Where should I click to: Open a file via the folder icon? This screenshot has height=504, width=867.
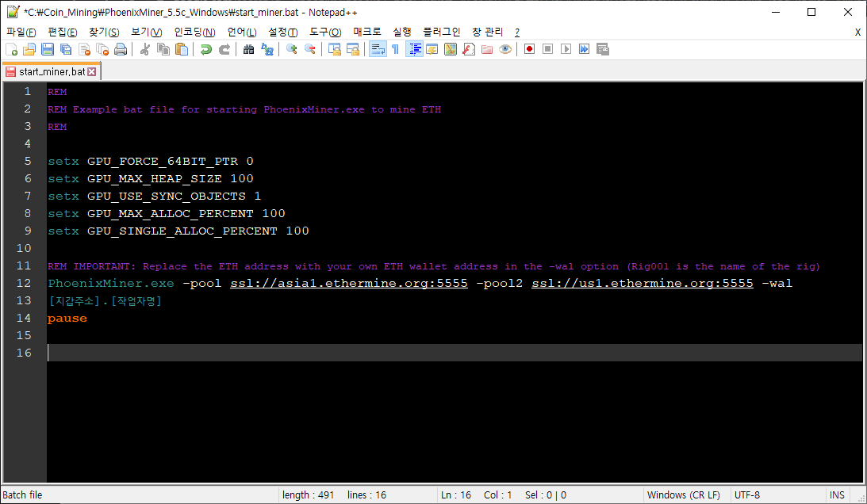[x=29, y=49]
